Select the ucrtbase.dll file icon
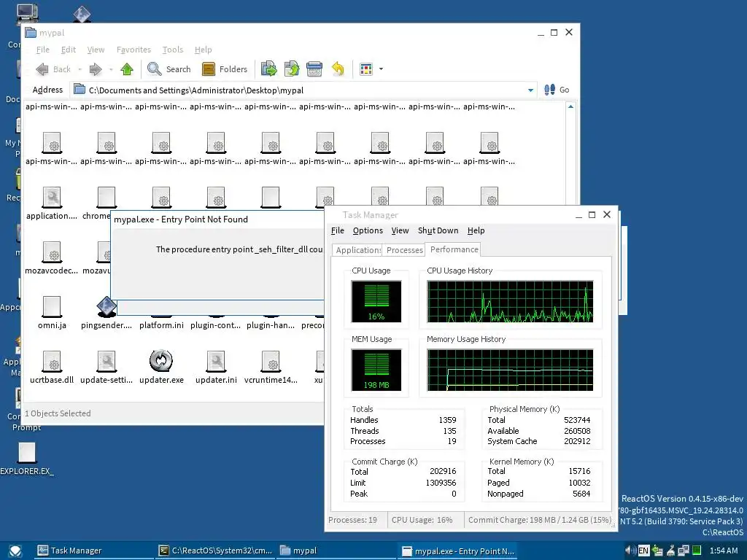The width and height of the screenshot is (747, 560). (x=52, y=361)
